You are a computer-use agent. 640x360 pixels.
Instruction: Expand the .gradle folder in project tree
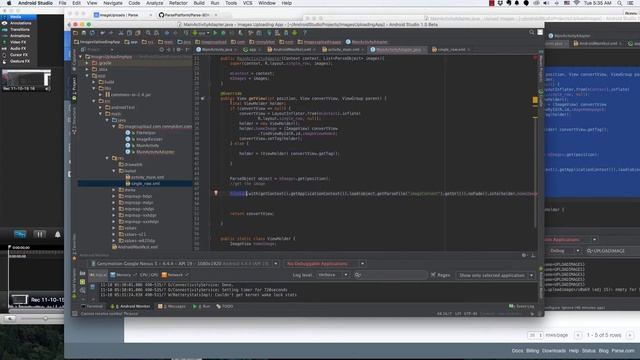click(x=87, y=63)
